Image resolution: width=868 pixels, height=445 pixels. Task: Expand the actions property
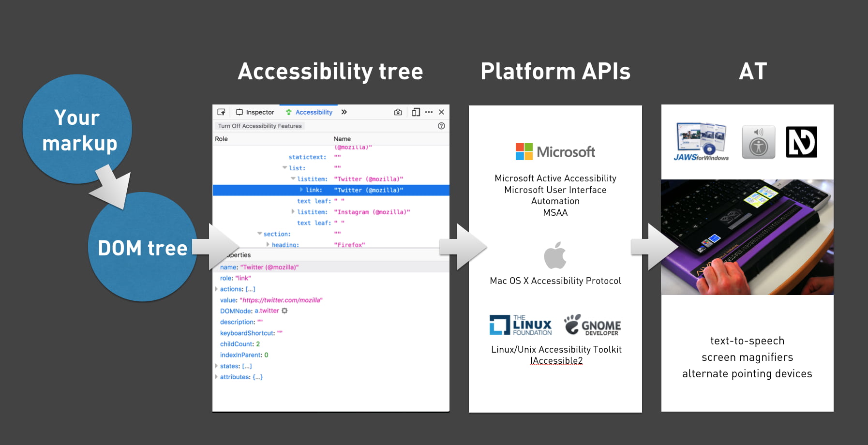click(216, 289)
